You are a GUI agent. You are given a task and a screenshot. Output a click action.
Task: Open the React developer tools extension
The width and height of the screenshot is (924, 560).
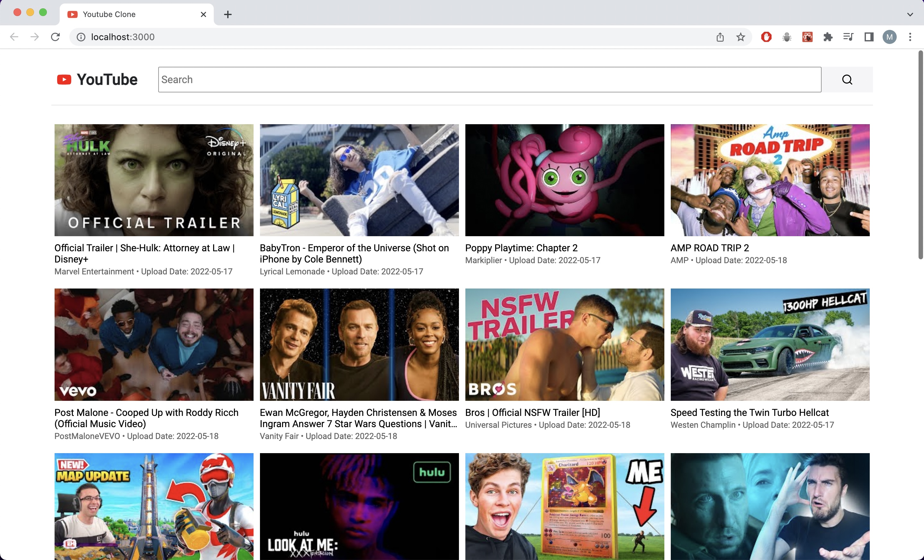(x=807, y=37)
